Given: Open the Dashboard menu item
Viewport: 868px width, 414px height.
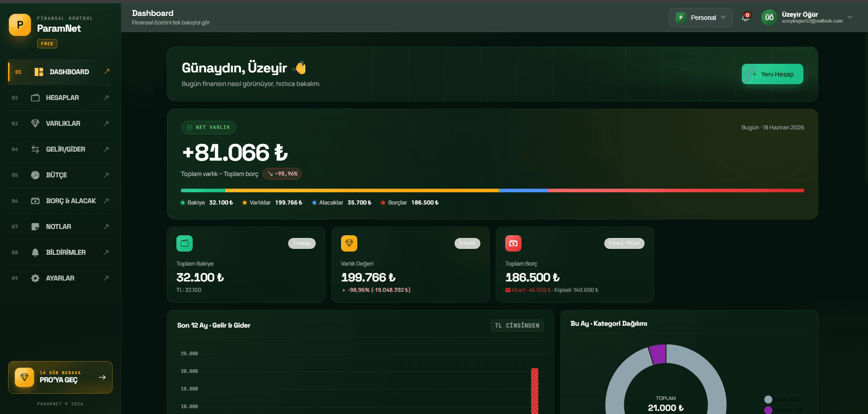Looking at the screenshot, I should point(61,72).
